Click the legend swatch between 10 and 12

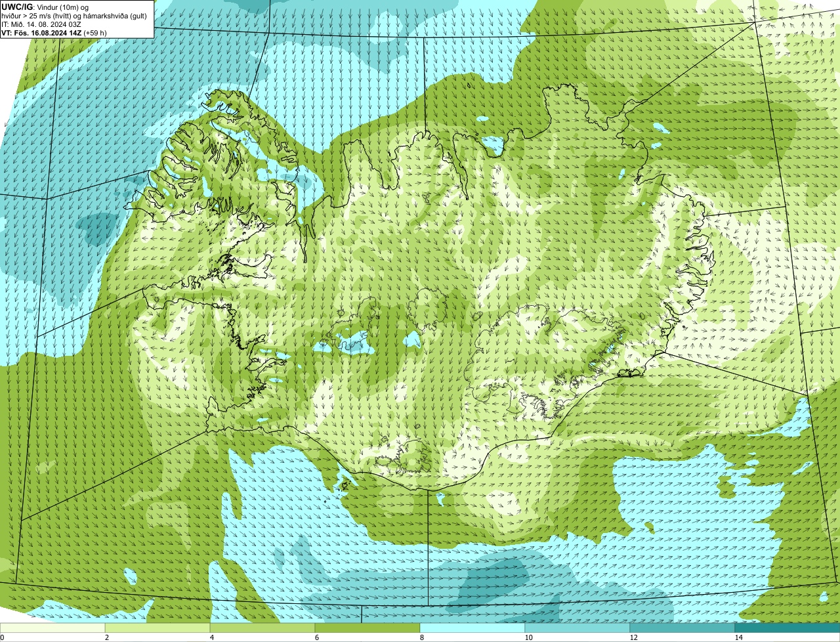(x=577, y=628)
